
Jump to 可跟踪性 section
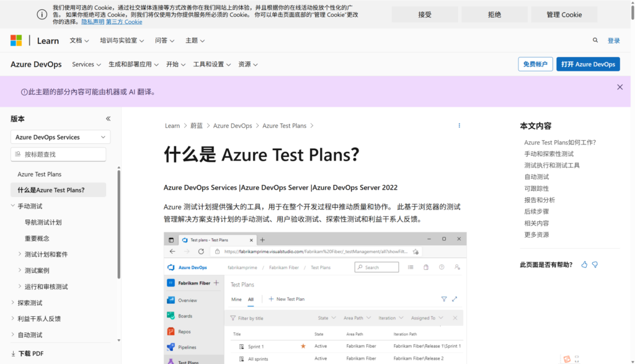tap(536, 189)
